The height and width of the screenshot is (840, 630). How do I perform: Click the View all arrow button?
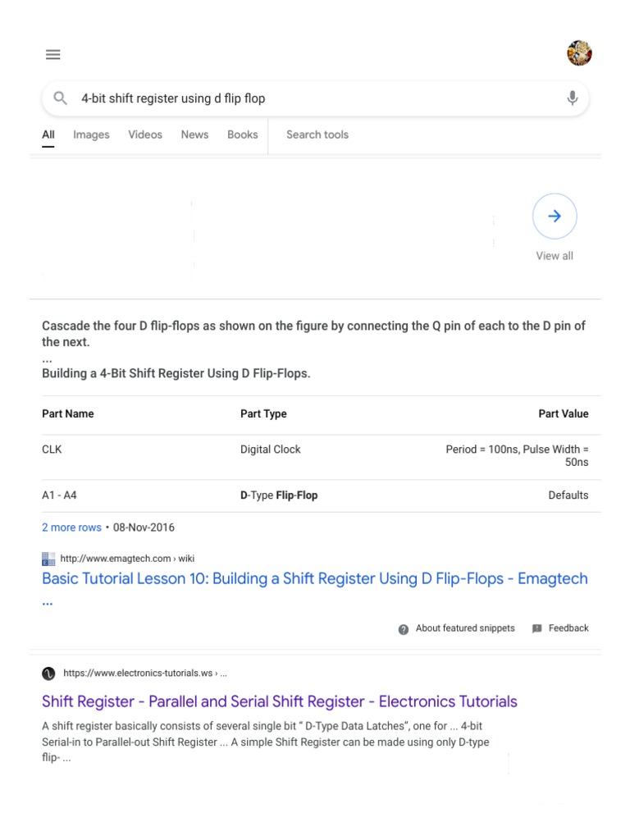coord(555,216)
